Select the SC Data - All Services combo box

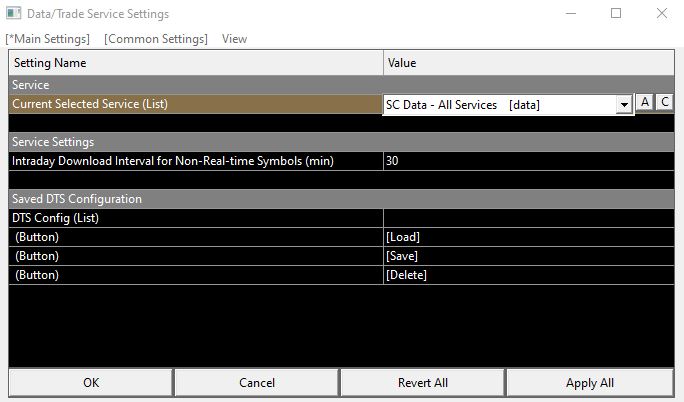[508, 105]
